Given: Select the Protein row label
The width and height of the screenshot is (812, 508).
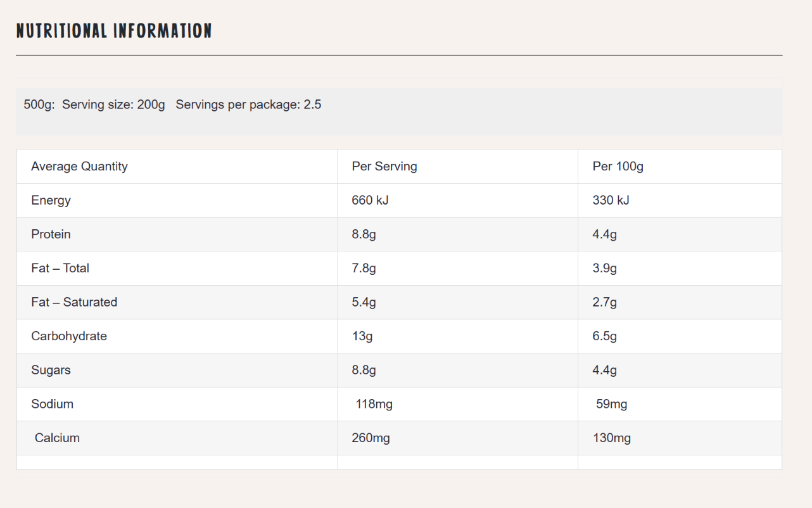Looking at the screenshot, I should click(51, 234).
